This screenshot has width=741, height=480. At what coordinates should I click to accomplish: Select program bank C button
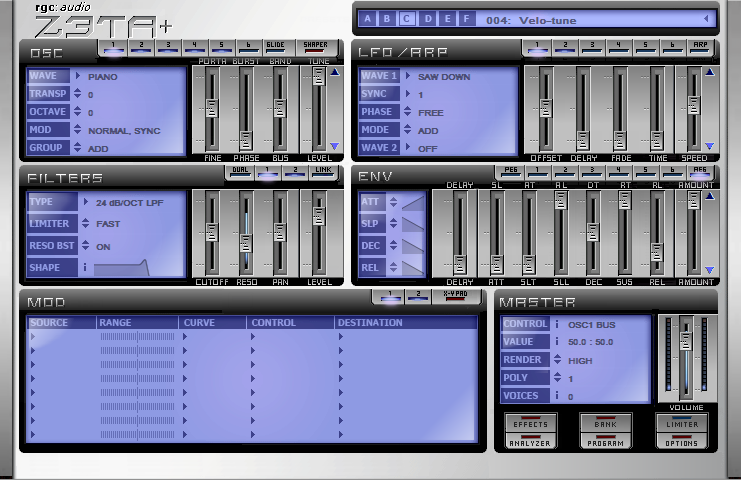tap(406, 19)
